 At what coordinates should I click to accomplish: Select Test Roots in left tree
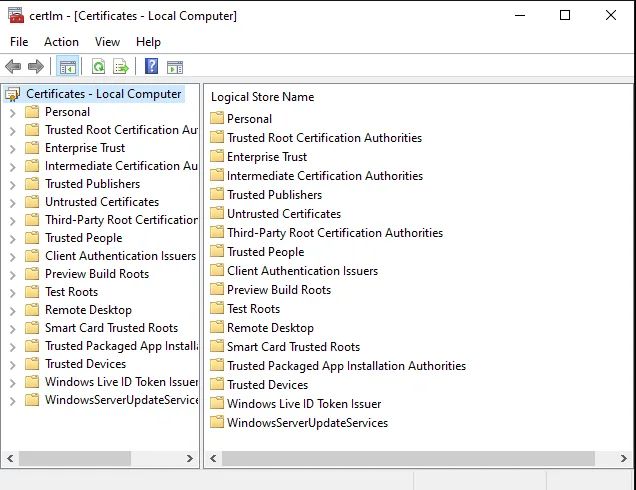click(x=71, y=292)
